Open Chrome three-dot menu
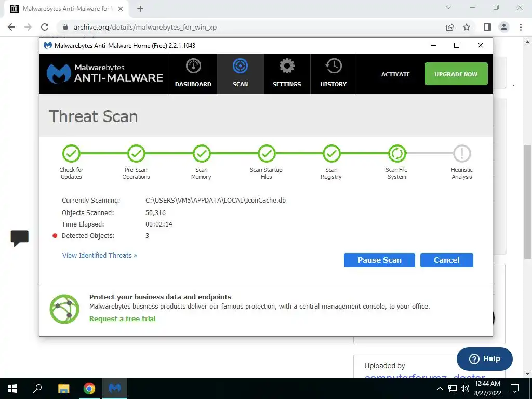The height and width of the screenshot is (399, 532). click(521, 27)
